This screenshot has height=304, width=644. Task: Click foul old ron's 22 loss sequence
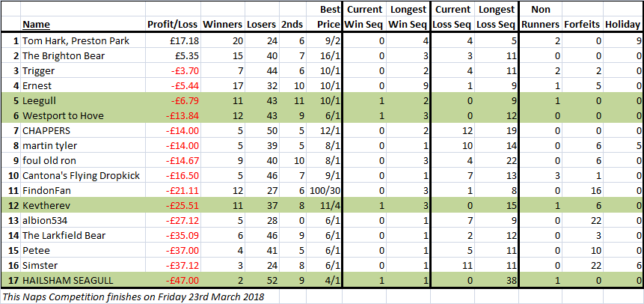click(497, 161)
